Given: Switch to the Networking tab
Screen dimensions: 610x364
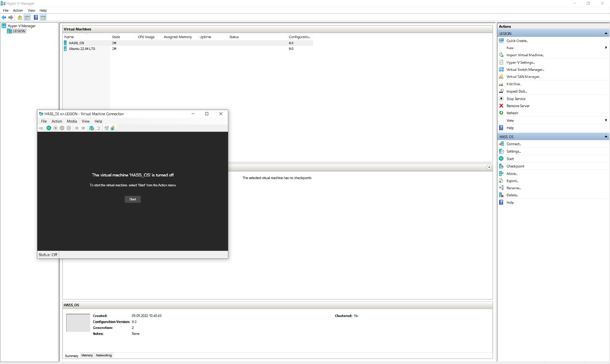Looking at the screenshot, I should point(104,355).
